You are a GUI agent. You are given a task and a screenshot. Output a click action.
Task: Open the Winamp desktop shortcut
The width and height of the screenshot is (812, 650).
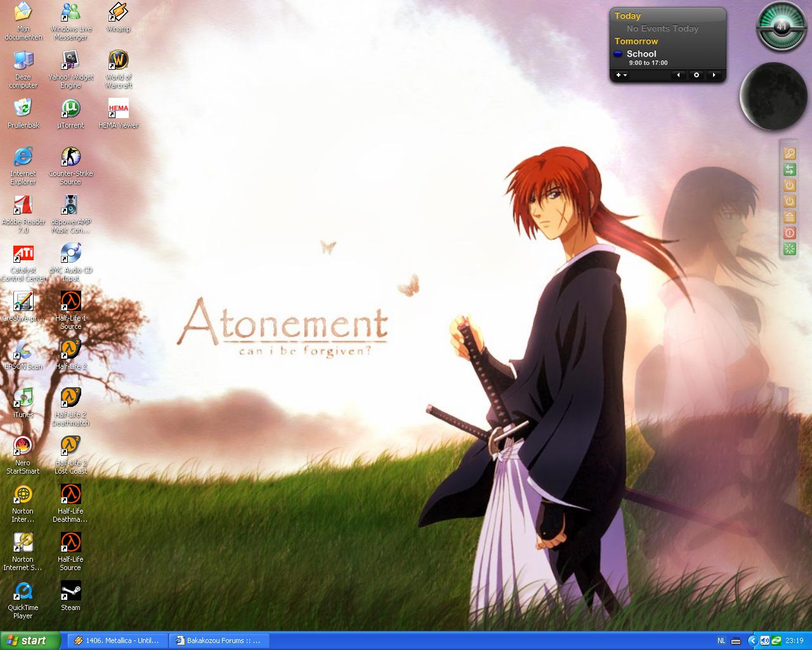tap(118, 18)
